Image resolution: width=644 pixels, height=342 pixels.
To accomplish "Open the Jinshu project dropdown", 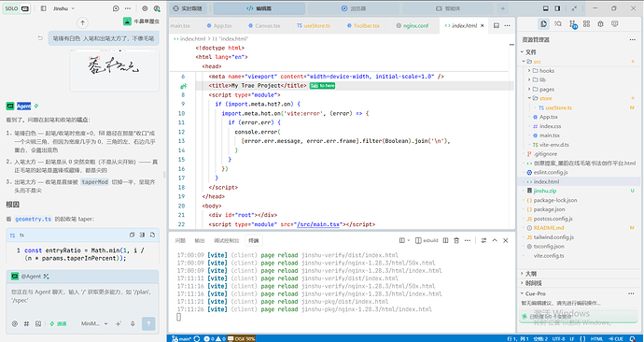I will pos(63,8).
